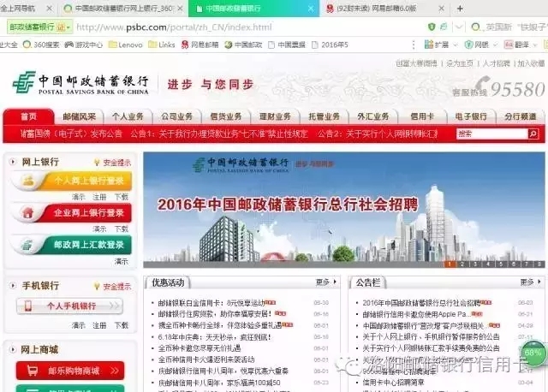Open the 网易邮箱 bookmark
The height and width of the screenshot is (392, 548).
click(x=200, y=45)
